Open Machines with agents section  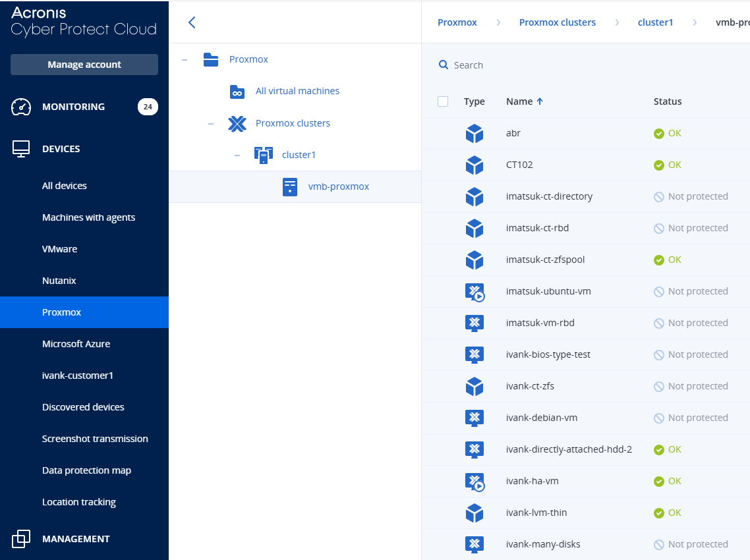88,217
